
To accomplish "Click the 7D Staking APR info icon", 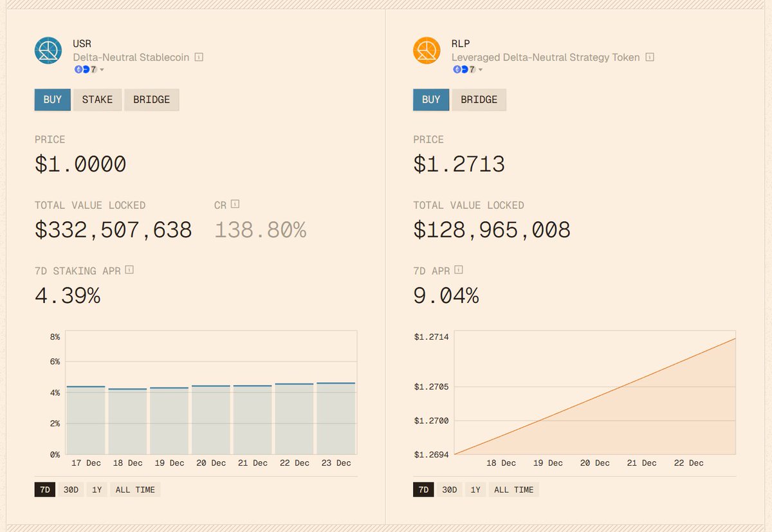I will coord(129,270).
